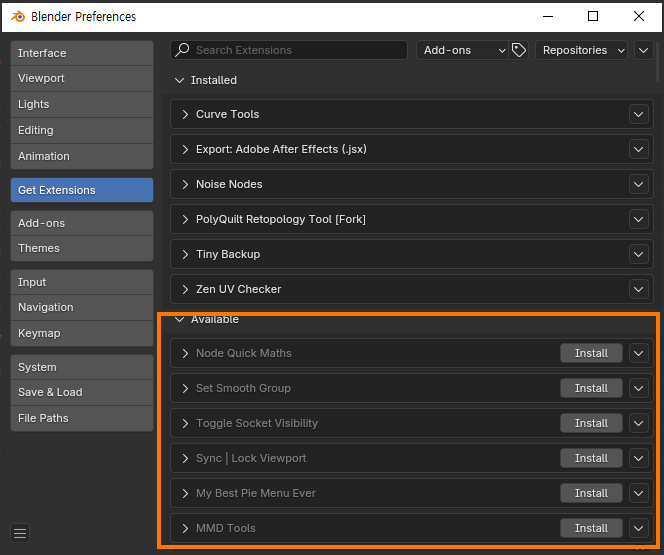Expand Toggle Socket Visibility entry
This screenshot has height=555, width=664.
tap(185, 423)
